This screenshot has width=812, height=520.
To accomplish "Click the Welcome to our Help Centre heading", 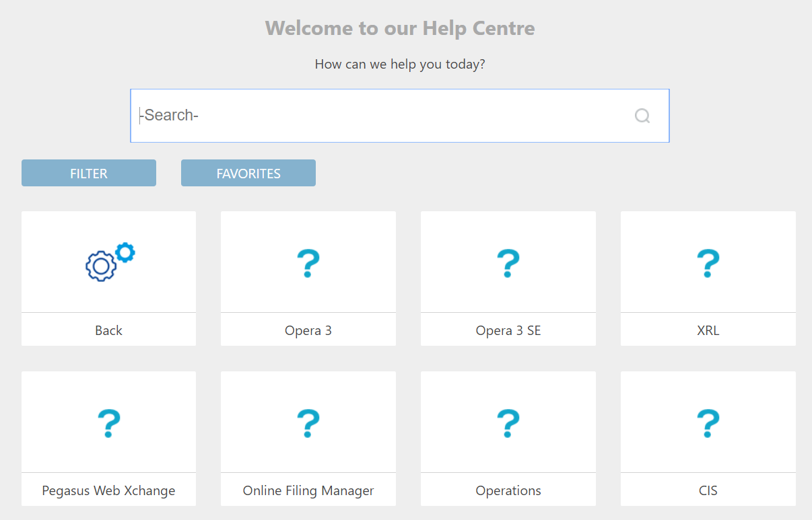I will 400,28.
